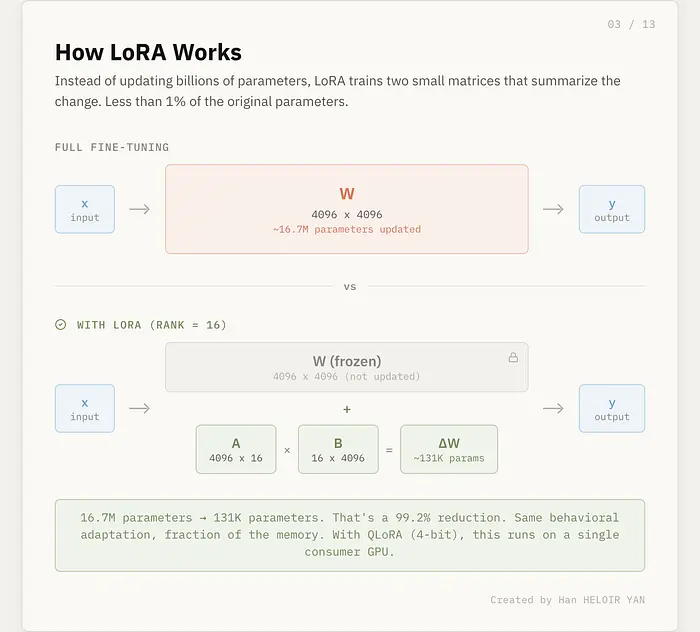Click the arrow pointing to y output in LoRA diagram

(553, 408)
